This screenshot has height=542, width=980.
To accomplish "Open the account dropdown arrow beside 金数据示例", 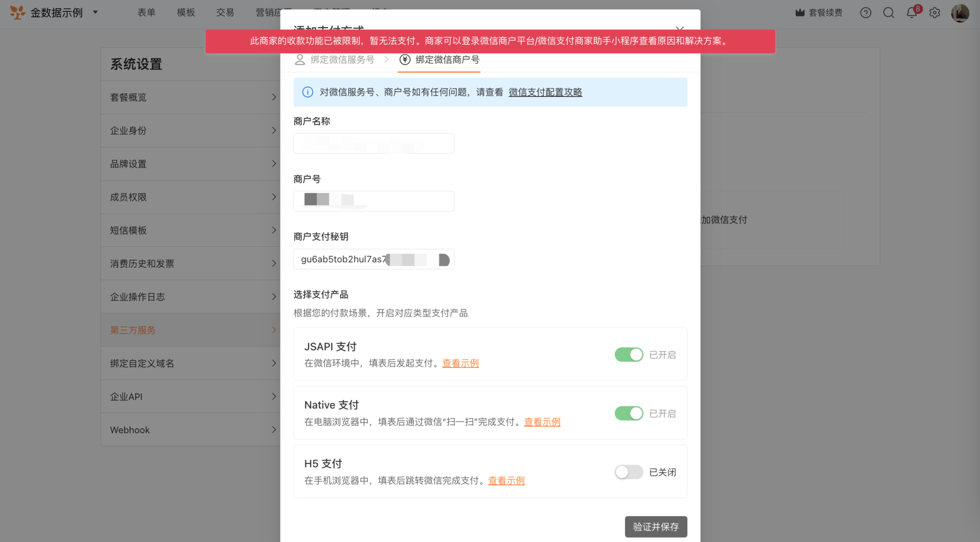I will click(95, 12).
